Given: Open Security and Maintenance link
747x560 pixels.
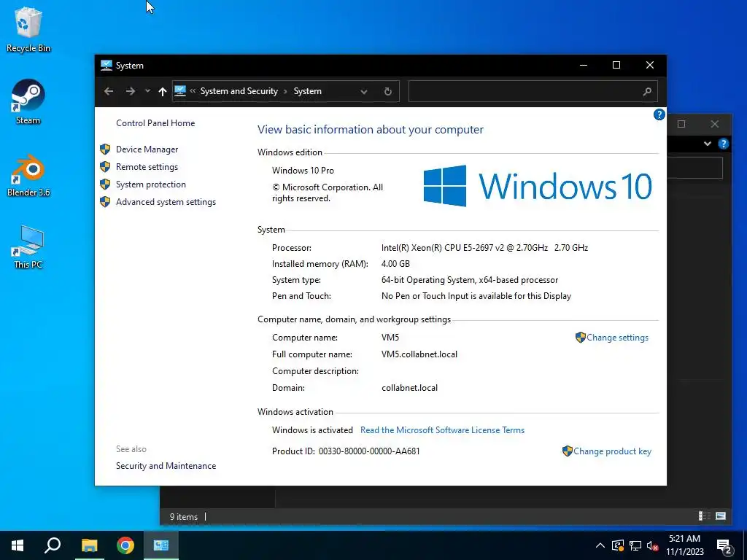Looking at the screenshot, I should 166,466.
